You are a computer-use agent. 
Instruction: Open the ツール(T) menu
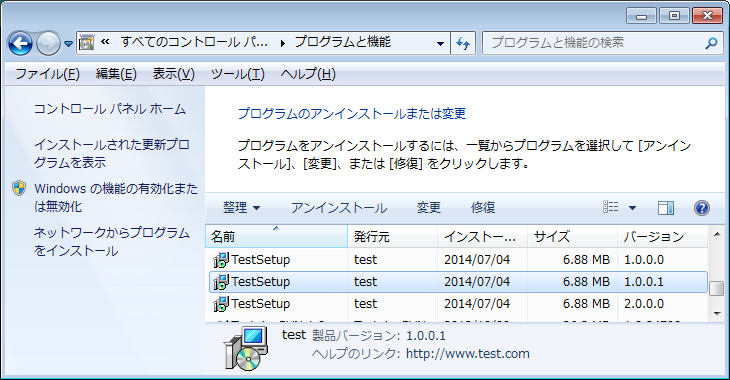tap(237, 74)
